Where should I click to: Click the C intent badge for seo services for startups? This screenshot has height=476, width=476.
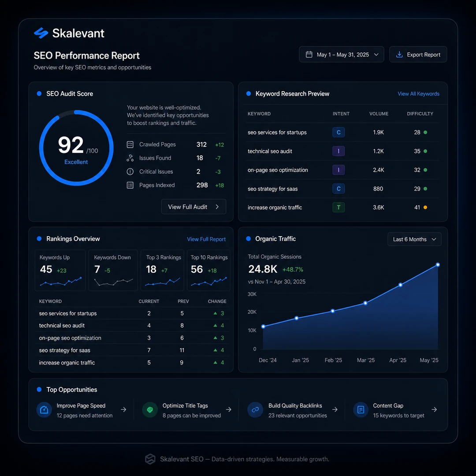(x=338, y=132)
